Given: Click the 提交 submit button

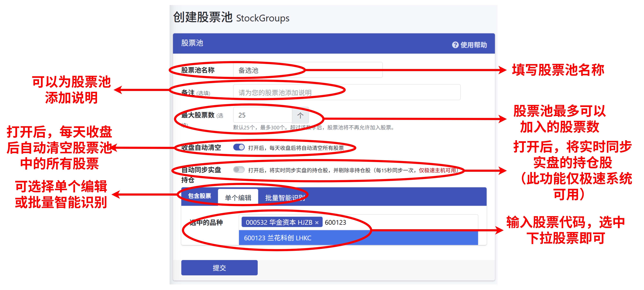Looking at the screenshot, I should (x=219, y=268).
